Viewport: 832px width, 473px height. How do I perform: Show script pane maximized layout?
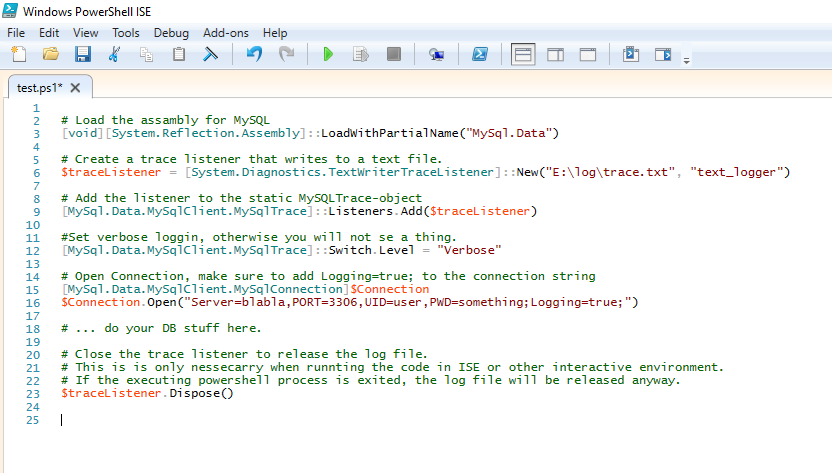pyautogui.click(x=588, y=54)
